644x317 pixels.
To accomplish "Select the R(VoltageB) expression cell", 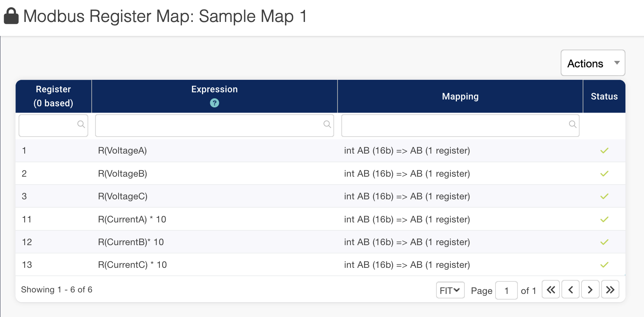I will click(122, 174).
